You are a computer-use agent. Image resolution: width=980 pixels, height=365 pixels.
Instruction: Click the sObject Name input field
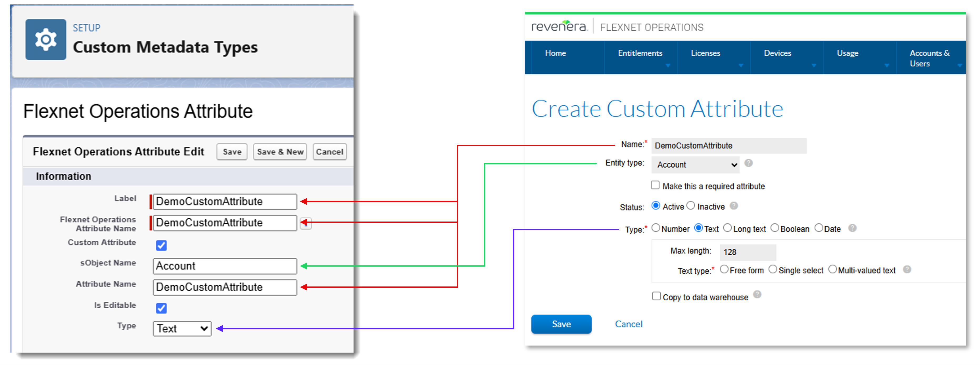click(x=225, y=266)
